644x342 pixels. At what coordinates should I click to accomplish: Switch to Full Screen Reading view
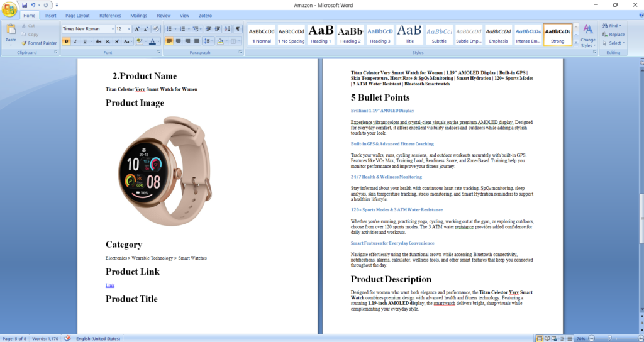[x=547, y=339]
